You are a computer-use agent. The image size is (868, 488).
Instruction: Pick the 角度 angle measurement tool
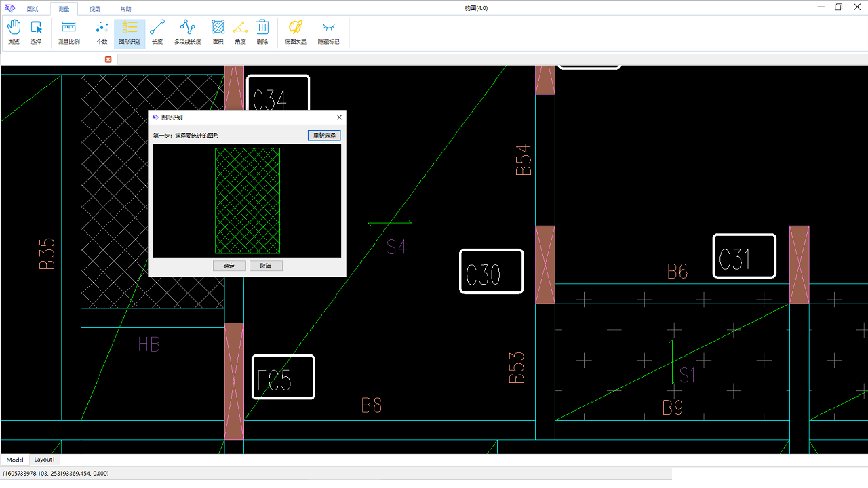[x=240, y=32]
